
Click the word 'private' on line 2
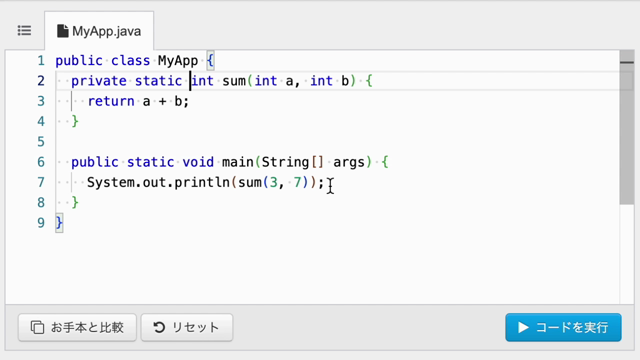pyautogui.click(x=99, y=81)
